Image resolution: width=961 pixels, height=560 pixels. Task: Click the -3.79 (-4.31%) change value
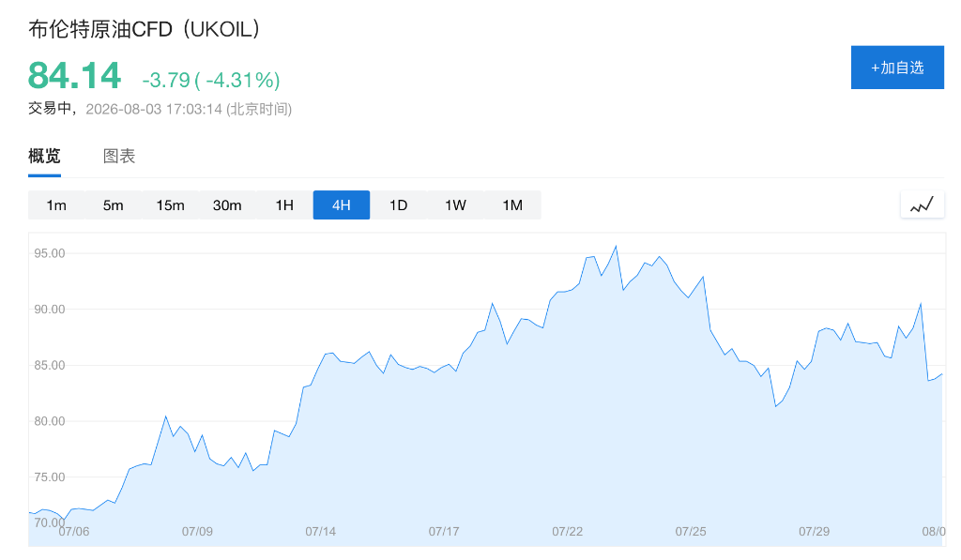[211, 80]
